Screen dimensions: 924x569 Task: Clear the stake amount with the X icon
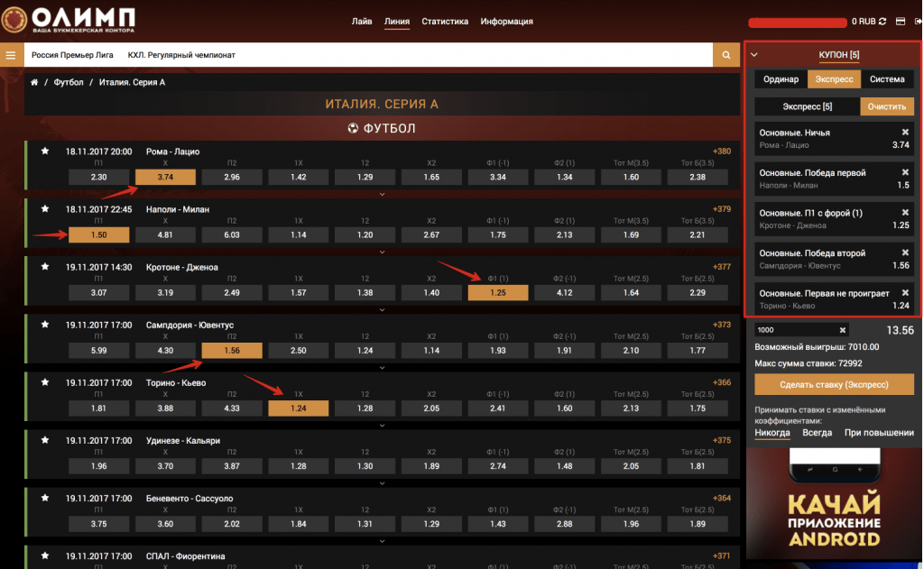coord(842,330)
